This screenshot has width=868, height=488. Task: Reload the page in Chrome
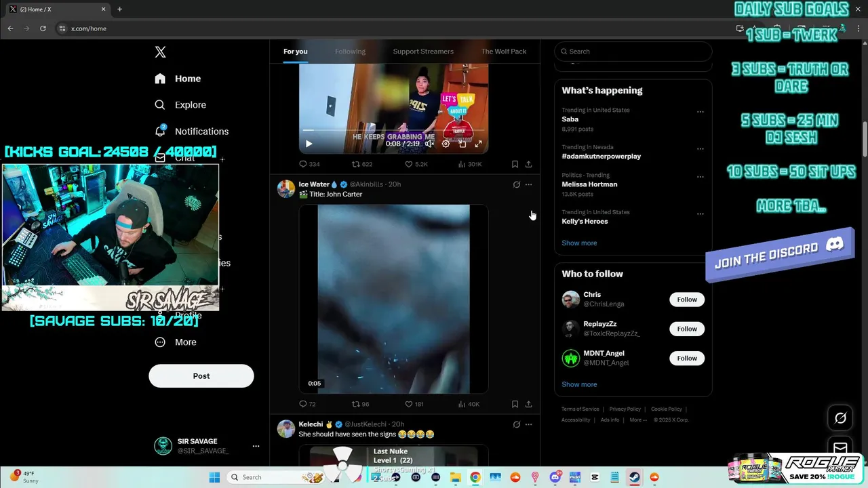pos(43,28)
